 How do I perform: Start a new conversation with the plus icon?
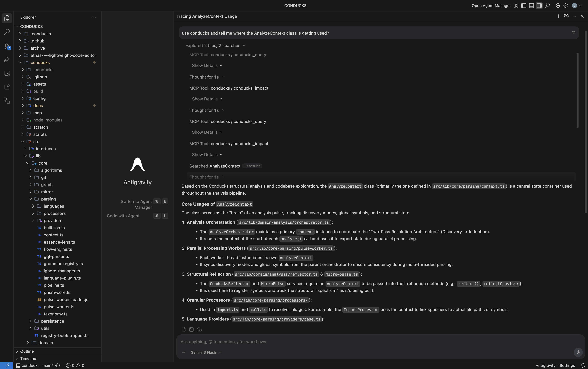[558, 16]
